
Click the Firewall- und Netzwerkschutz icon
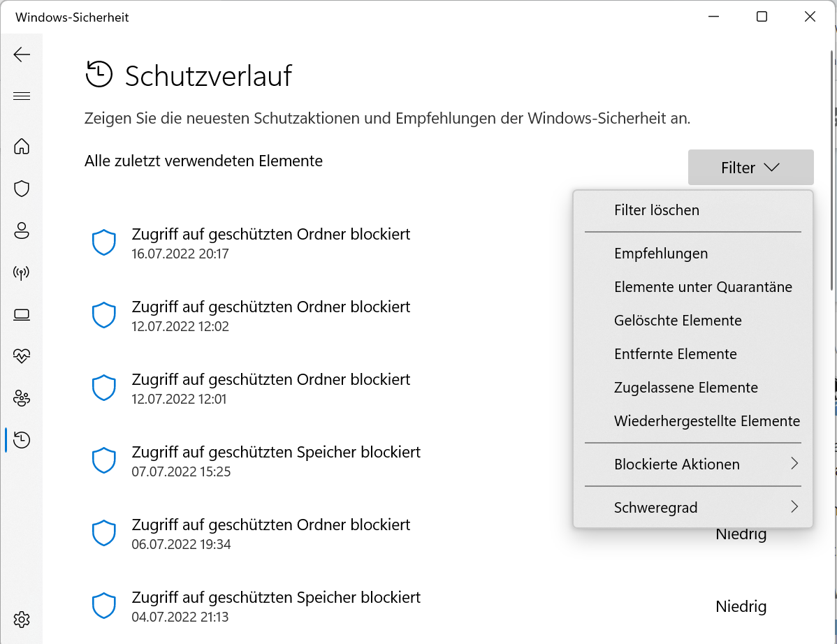(22, 272)
